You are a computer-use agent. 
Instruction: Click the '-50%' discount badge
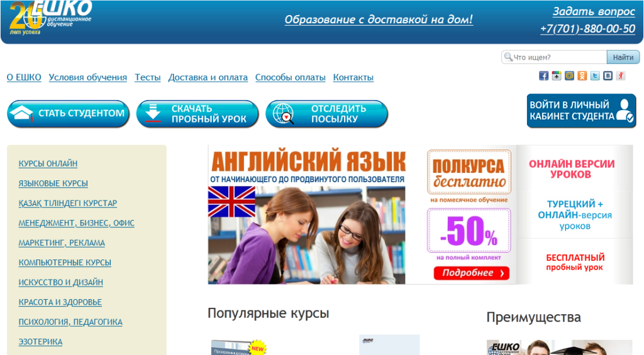click(x=469, y=230)
